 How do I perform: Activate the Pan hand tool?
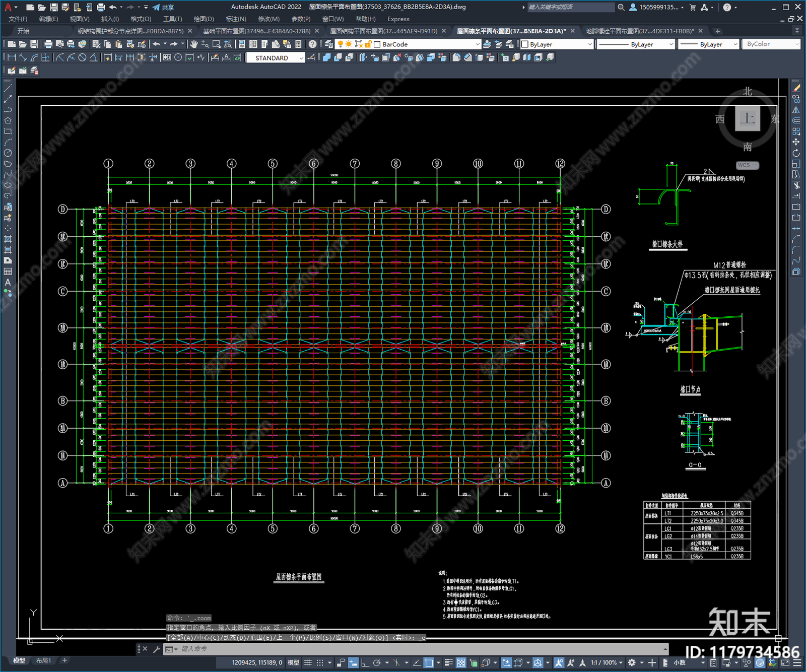point(194,44)
